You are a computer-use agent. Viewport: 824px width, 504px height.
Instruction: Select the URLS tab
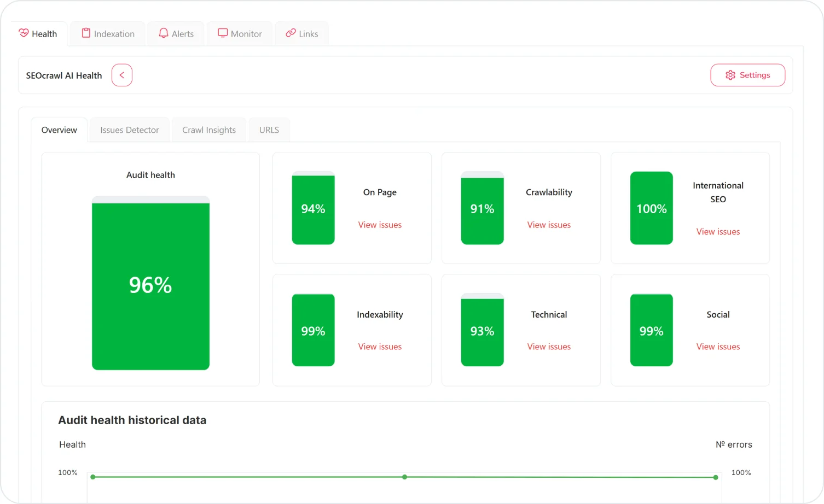269,130
